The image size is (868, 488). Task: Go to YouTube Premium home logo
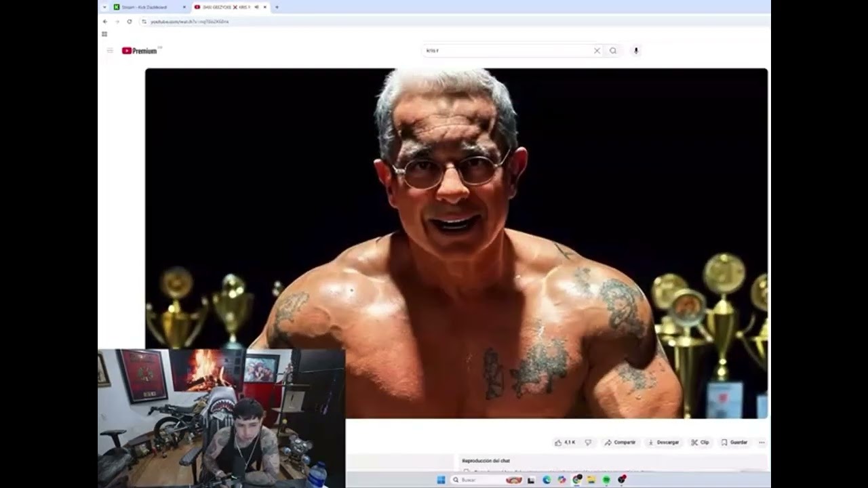coord(140,51)
